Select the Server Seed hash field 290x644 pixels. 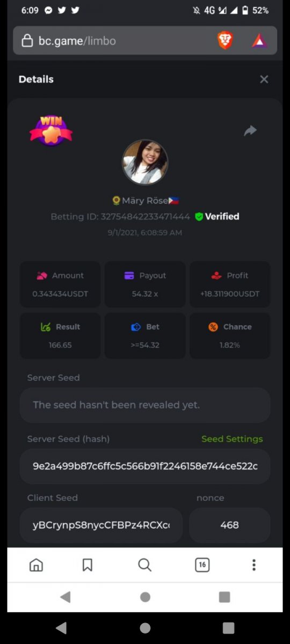click(145, 466)
